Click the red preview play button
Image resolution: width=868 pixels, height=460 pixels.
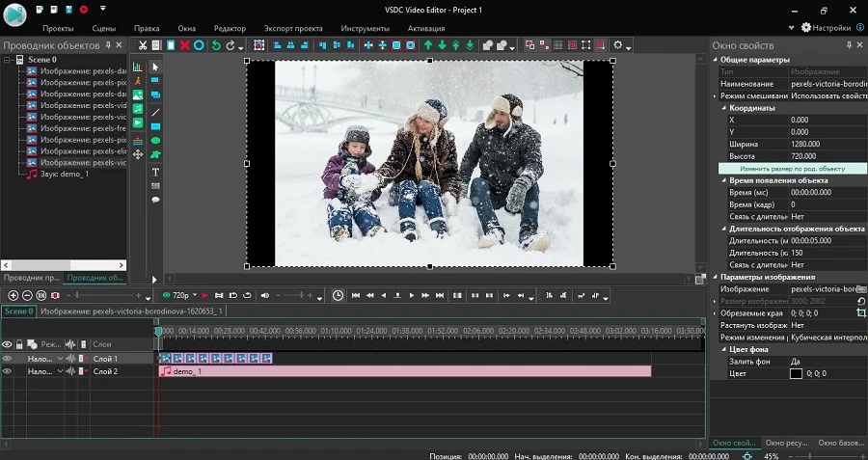(204, 296)
